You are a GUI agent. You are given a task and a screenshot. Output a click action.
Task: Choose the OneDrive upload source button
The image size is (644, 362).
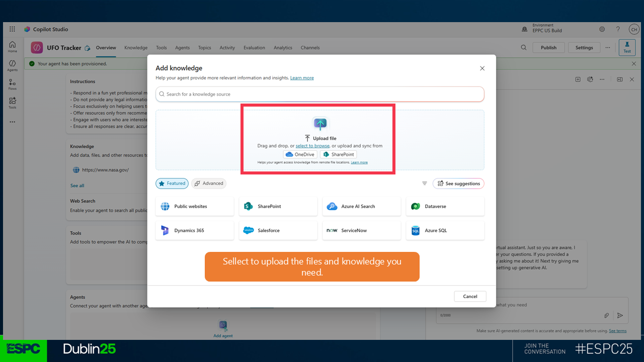pos(300,154)
